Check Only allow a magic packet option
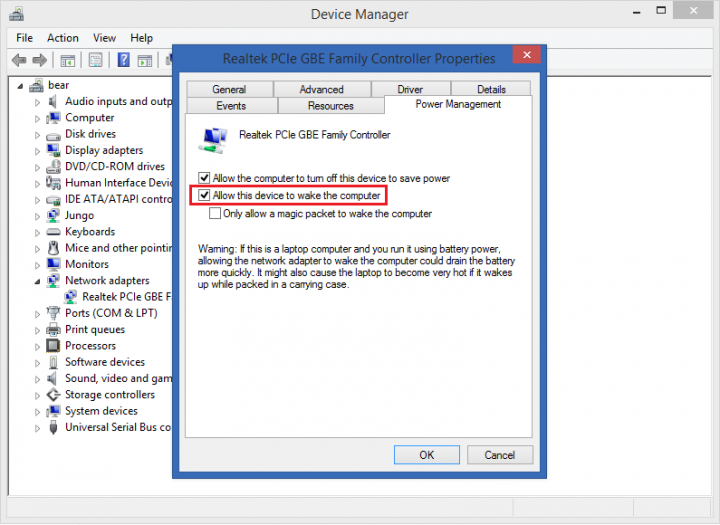 click(214, 214)
